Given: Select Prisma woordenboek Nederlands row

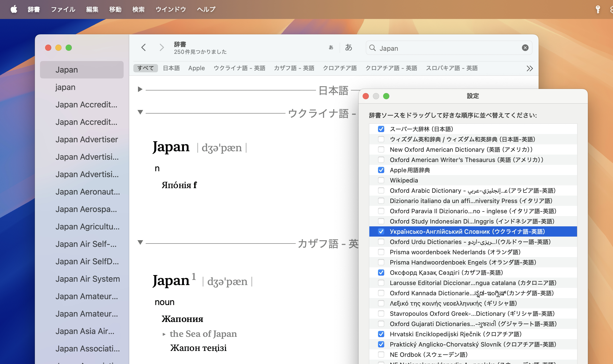Looking at the screenshot, I should (473, 252).
